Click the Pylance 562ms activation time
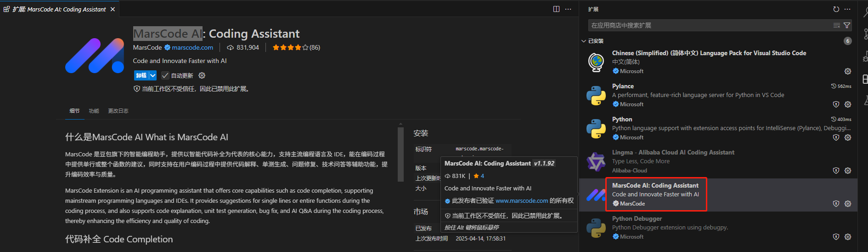Screen dimensions: 868x252 (841, 86)
